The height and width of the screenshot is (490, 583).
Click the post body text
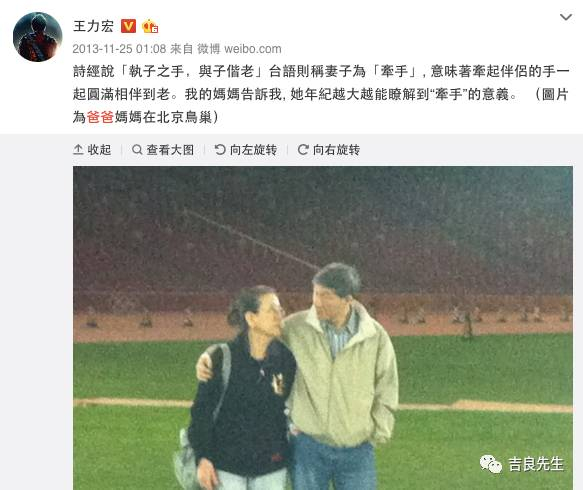[x=321, y=94]
